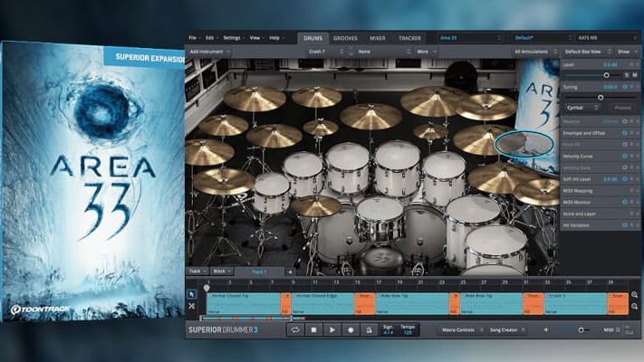644x362 pixels.
Task: Open the Crash 7 instrument selector
Action: click(x=326, y=52)
